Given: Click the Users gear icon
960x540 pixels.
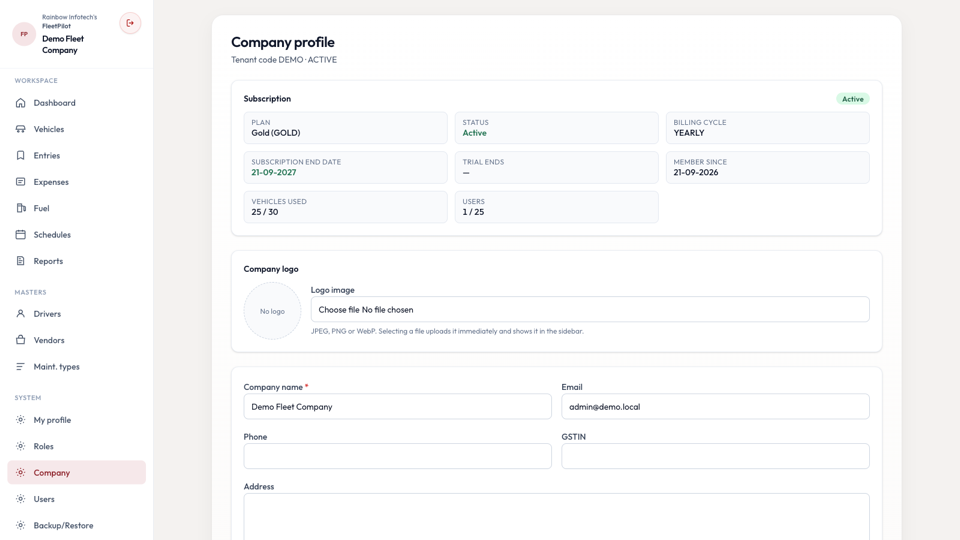Looking at the screenshot, I should [x=21, y=499].
